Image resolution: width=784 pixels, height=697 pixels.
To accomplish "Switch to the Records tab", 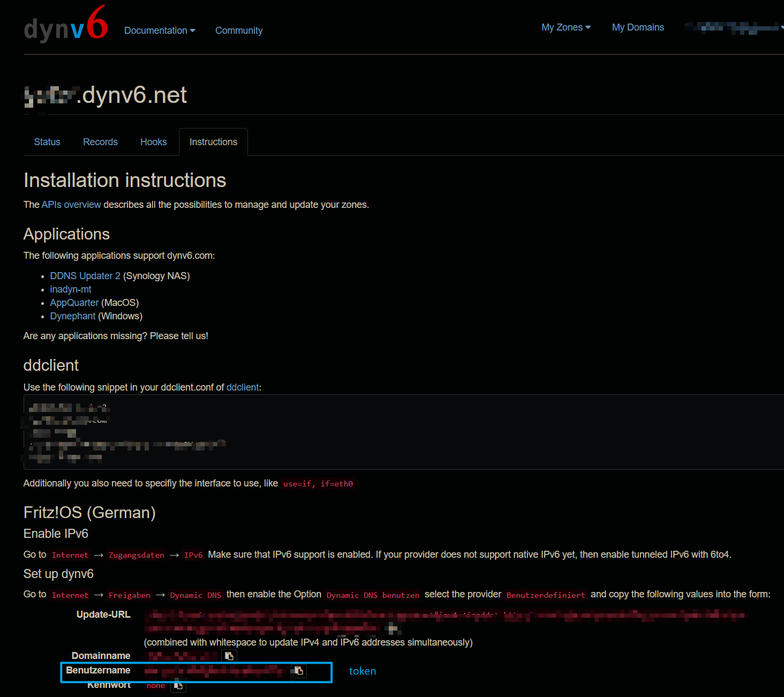I will tap(100, 142).
